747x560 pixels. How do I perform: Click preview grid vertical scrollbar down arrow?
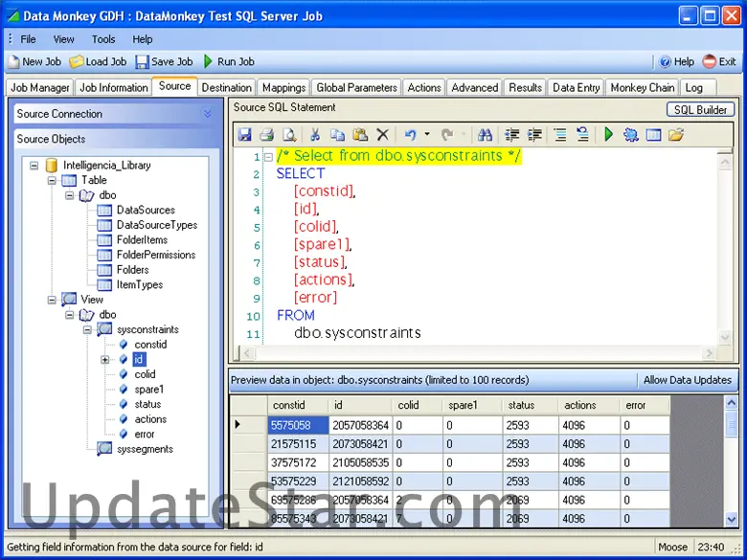click(732, 519)
